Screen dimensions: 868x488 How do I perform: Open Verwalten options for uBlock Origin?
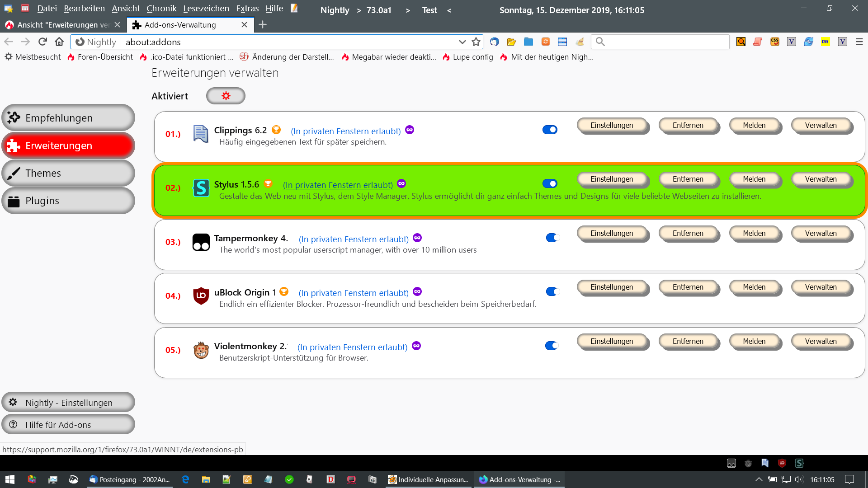(x=821, y=287)
